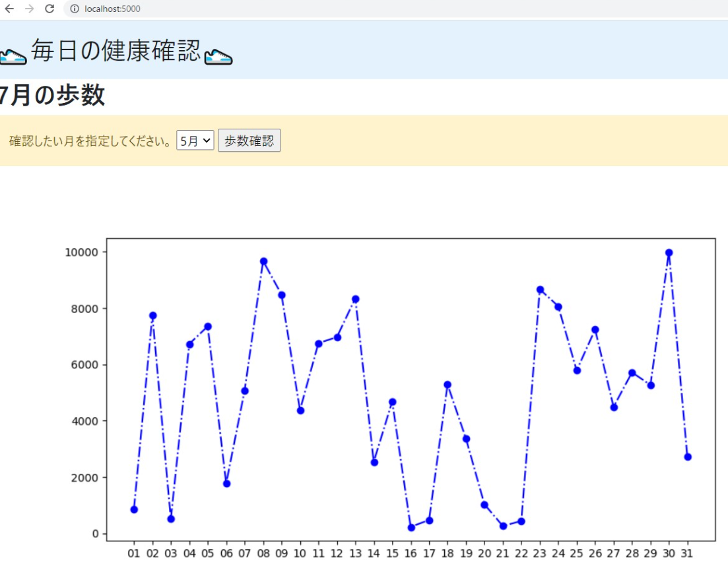Image resolution: width=728 pixels, height=563 pixels.
Task: Open site information icon beside URL
Action: (75, 9)
